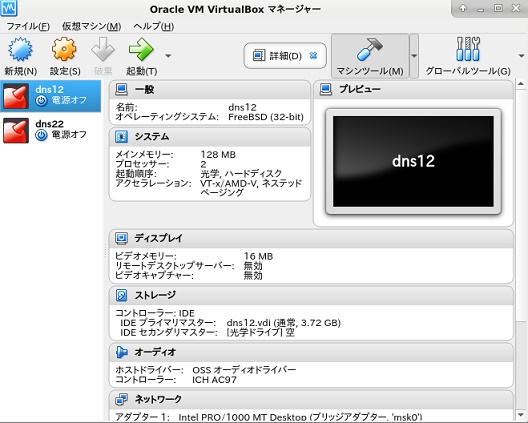Click the dns12 red OS icon
The width and height of the screenshot is (528, 423).
(16, 96)
